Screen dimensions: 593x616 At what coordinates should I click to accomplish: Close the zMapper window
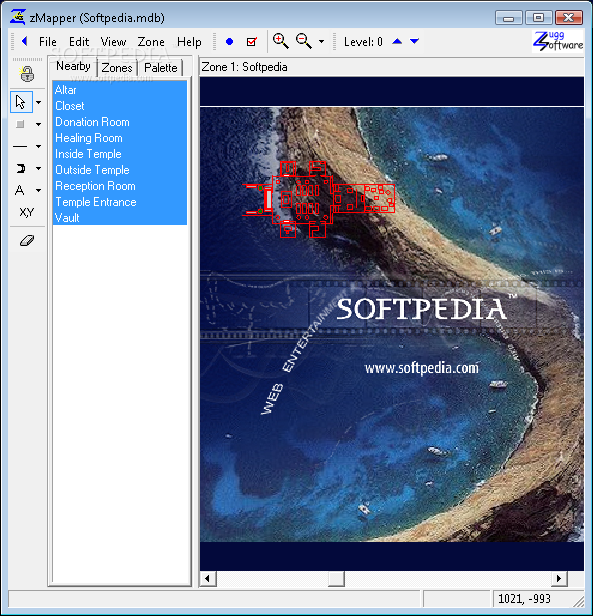tap(568, 18)
